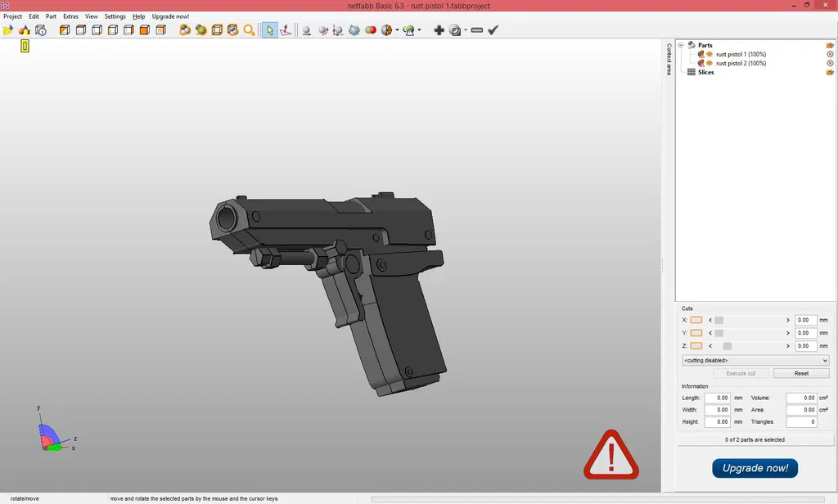This screenshot has height=504, width=838.
Task: Open the Settings menu
Action: click(115, 16)
